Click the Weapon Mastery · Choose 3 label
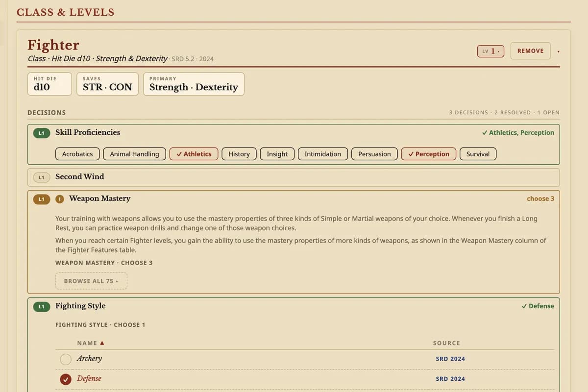The width and height of the screenshot is (588, 392). [104, 263]
